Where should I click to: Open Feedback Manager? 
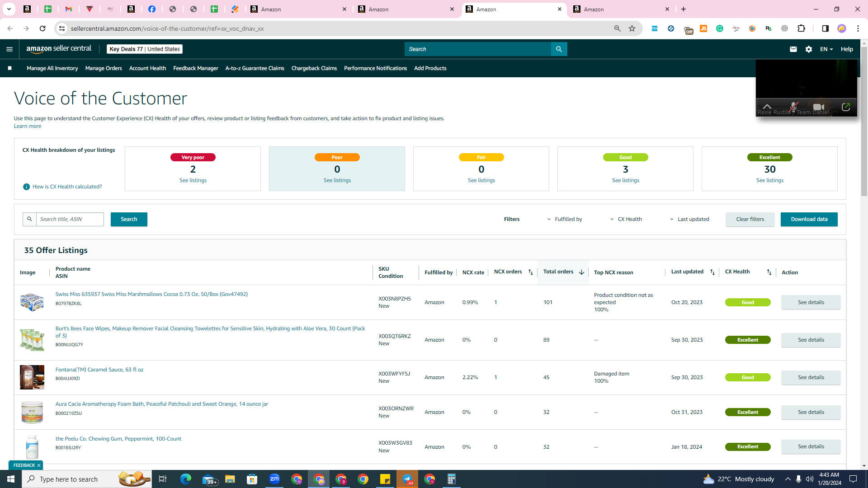[x=196, y=68]
